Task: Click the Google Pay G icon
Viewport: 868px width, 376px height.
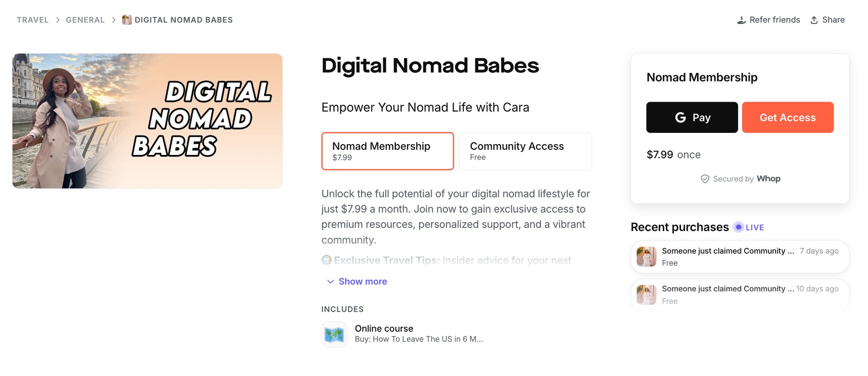Action: click(x=681, y=117)
